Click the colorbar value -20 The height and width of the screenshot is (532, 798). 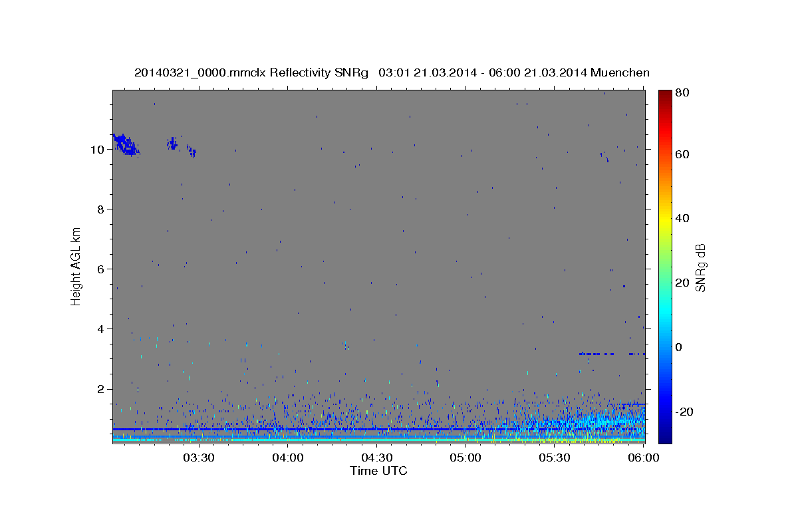pos(685,412)
